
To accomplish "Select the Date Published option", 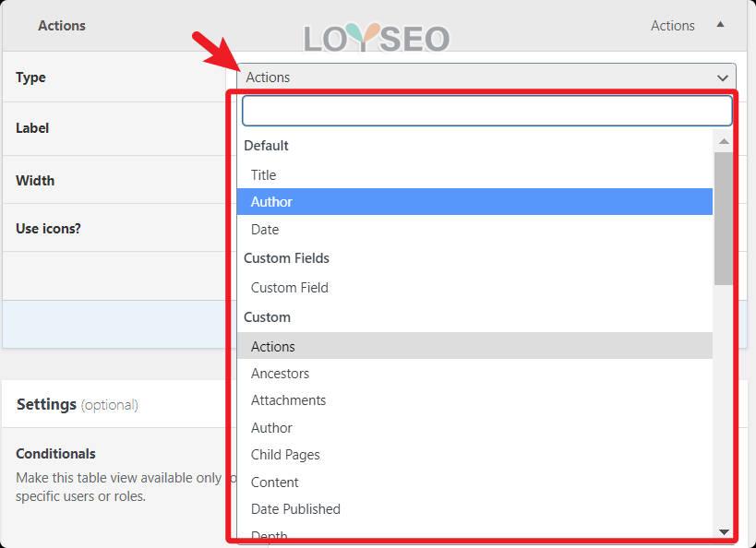I will (x=474, y=509).
